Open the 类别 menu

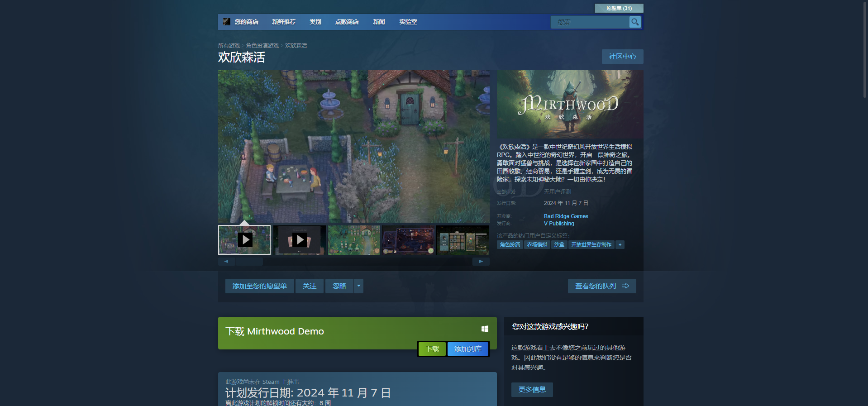pos(315,22)
